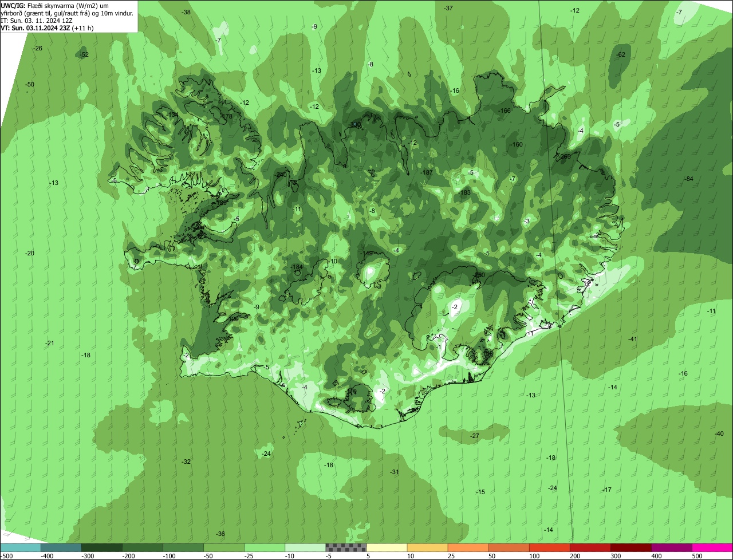733x560 pixels.
Task: Click the -62 value on the map
Action: 621,55
